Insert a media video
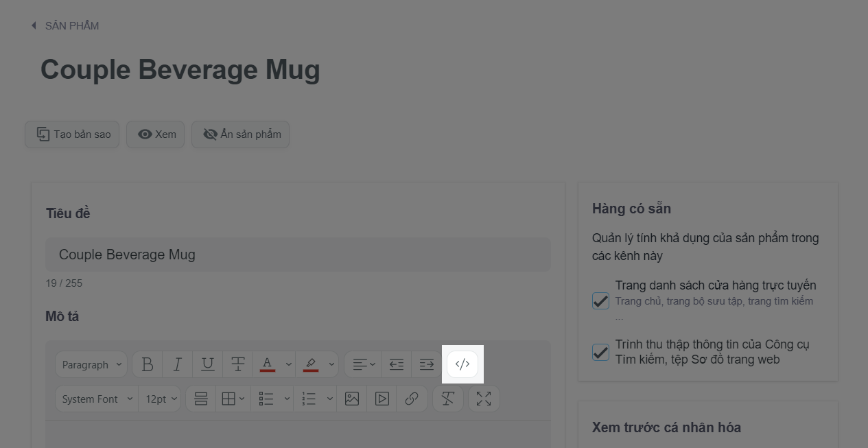Image resolution: width=868 pixels, height=448 pixels. click(x=382, y=399)
